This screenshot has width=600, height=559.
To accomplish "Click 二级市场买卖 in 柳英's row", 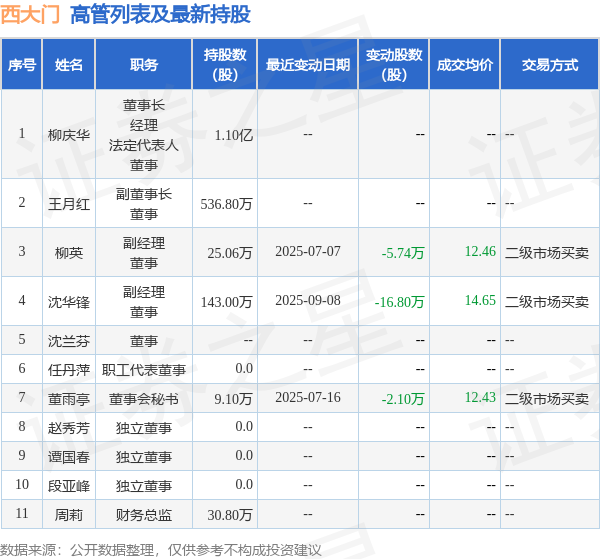I will coord(547,253).
